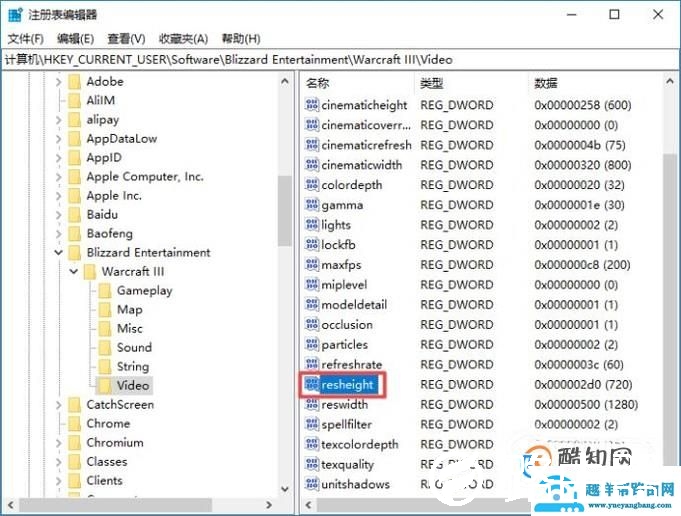Select the Chromium registry key
Image resolution: width=681 pixels, height=516 pixels.
pos(115,443)
